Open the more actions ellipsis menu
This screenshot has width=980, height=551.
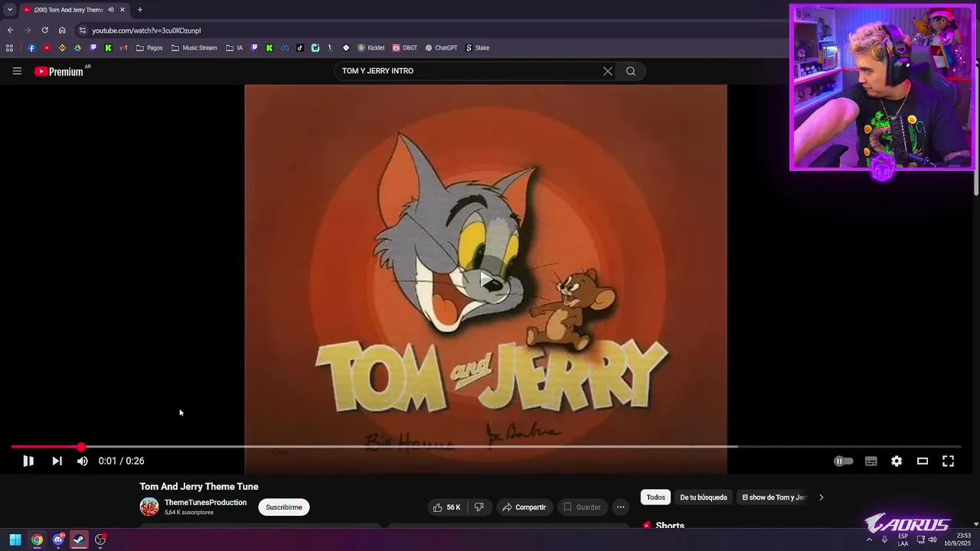point(621,507)
